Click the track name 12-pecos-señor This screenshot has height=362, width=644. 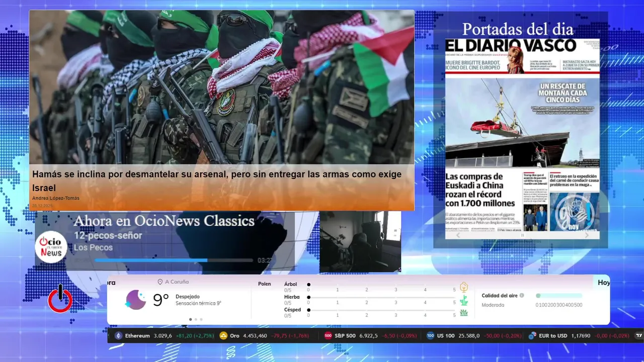click(108, 235)
